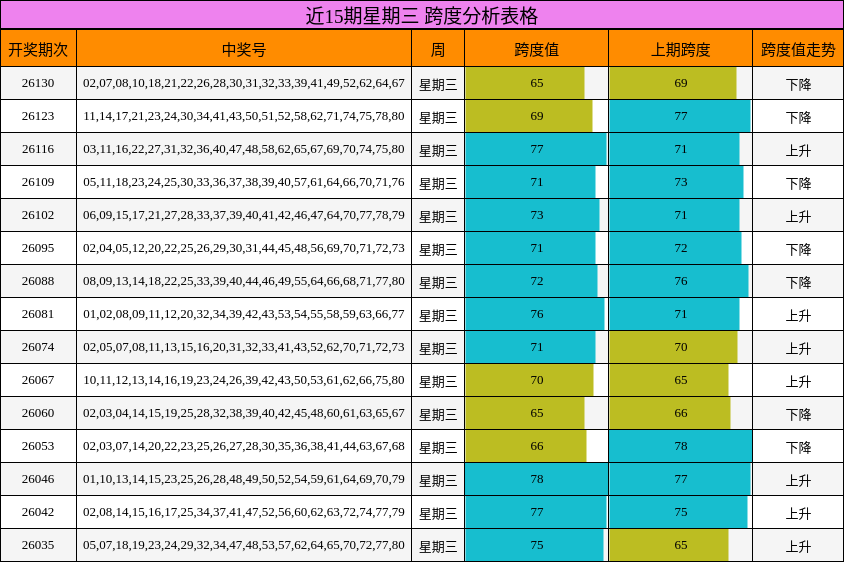The height and width of the screenshot is (562, 844).
Task: Click 星期三 weekday cell in row 26109
Action: 438,184
